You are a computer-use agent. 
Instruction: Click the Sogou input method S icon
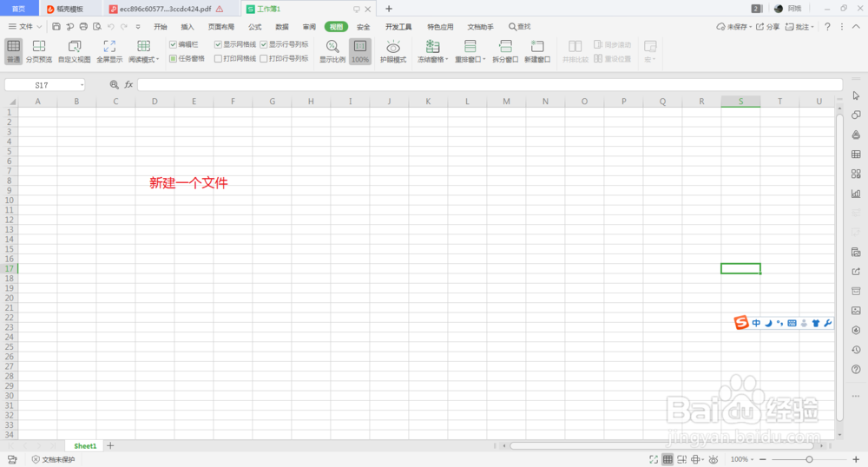(740, 323)
